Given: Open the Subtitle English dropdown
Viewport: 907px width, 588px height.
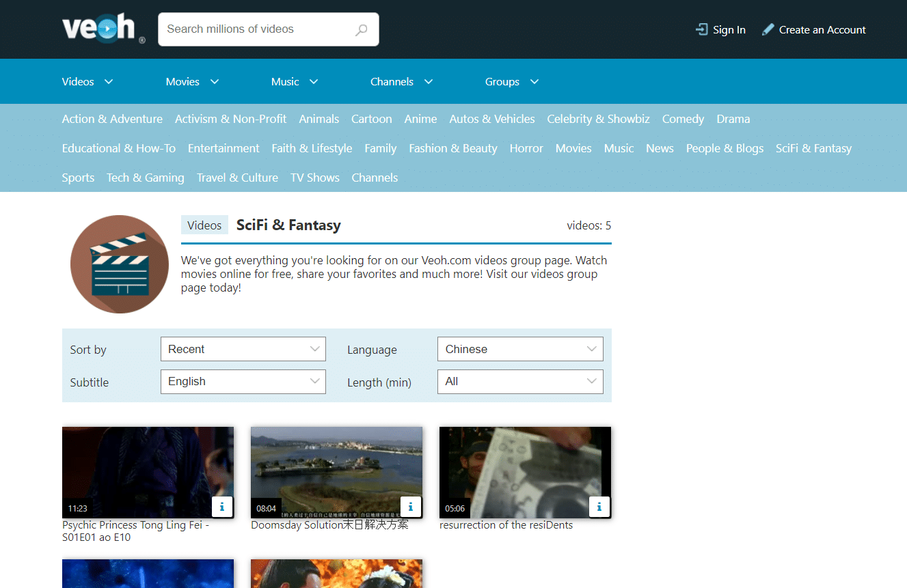Looking at the screenshot, I should [x=243, y=381].
